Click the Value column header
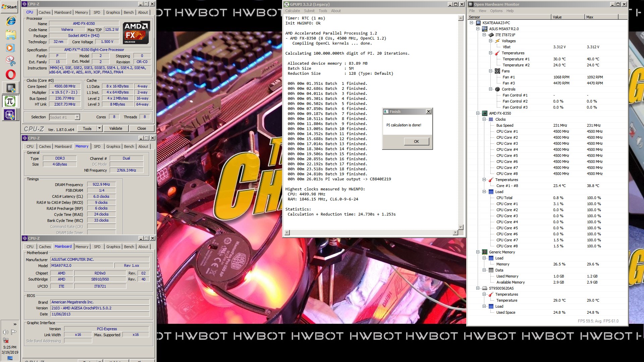Viewport: 644px width, 362px height. [x=568, y=17]
